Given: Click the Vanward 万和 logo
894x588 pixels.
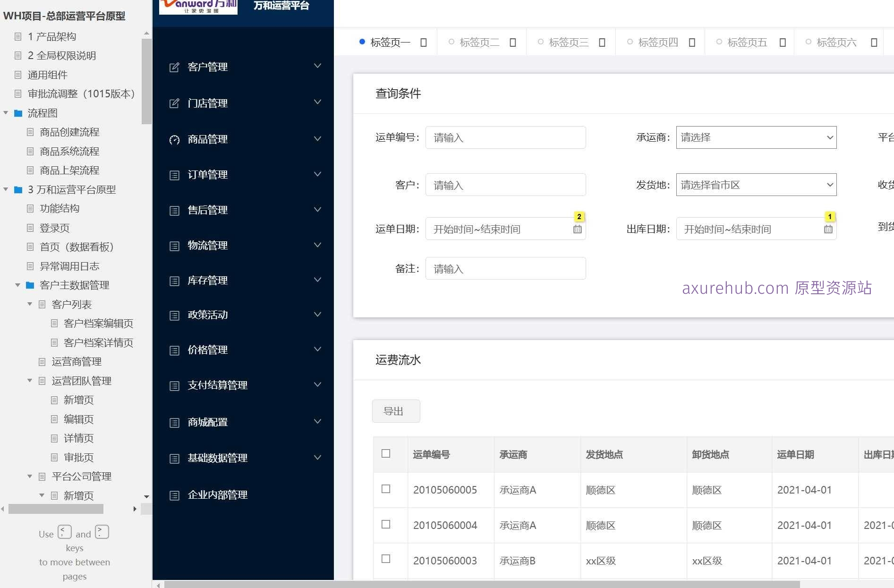Looking at the screenshot, I should click(198, 7).
